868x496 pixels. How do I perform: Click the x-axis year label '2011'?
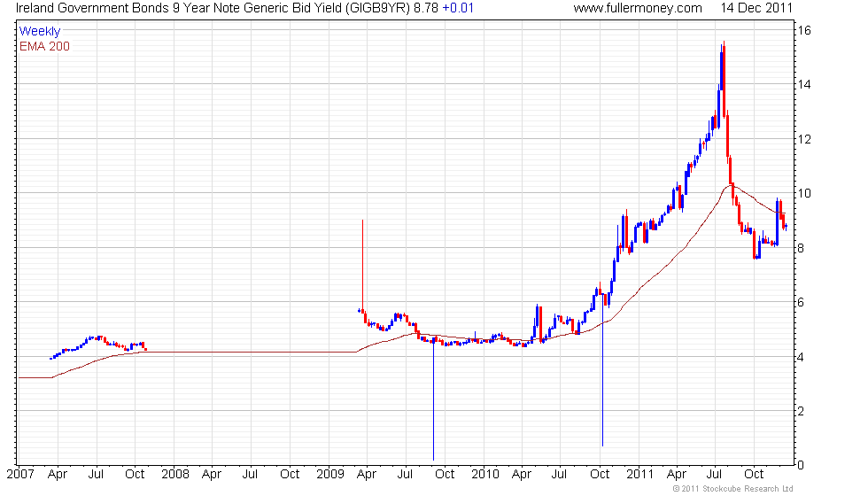[639, 475]
